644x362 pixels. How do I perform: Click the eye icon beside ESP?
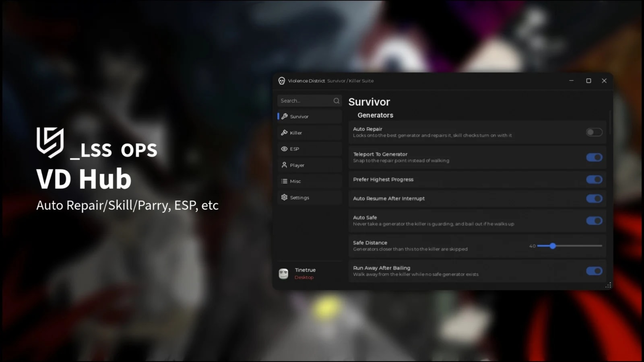click(284, 149)
